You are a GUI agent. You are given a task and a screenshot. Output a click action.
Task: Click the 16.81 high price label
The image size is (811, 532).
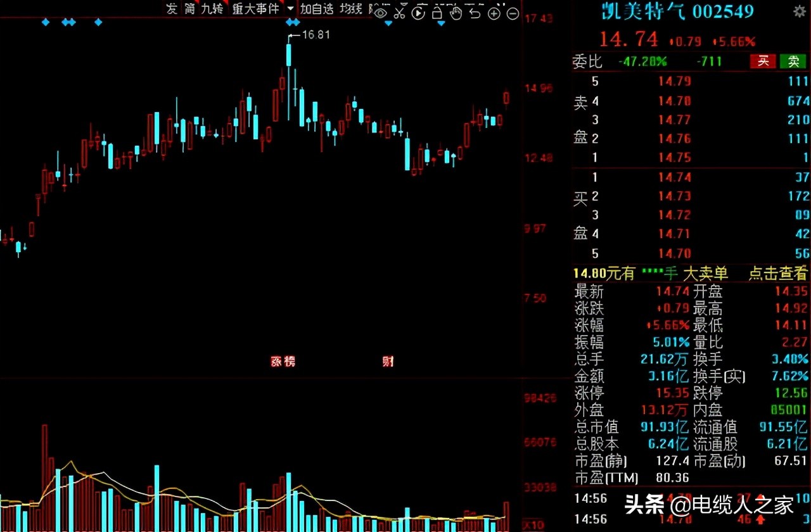[x=316, y=35]
